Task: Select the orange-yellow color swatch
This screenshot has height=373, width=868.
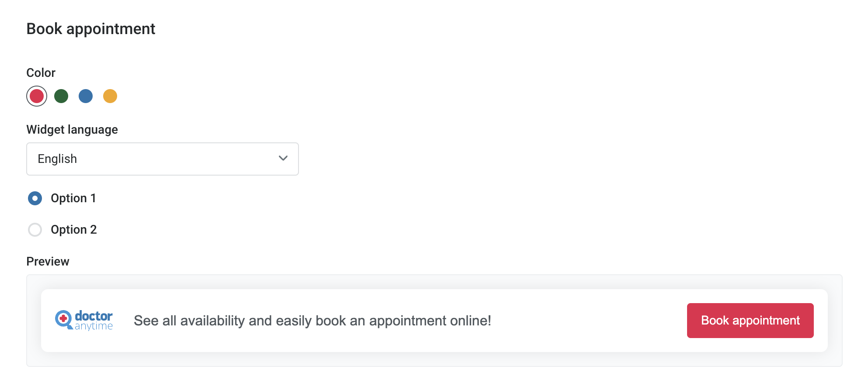Action: pos(110,96)
